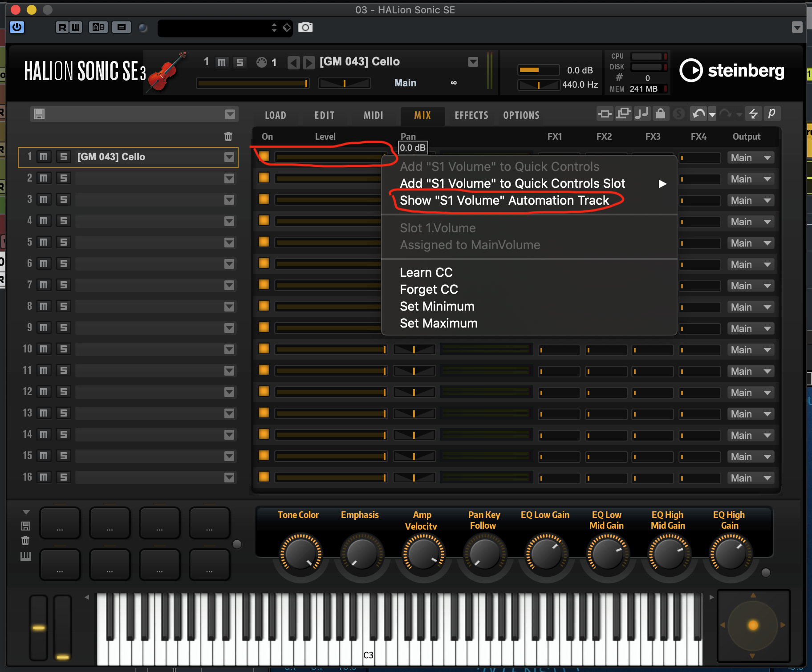Mute slot 1 Cello

point(44,157)
